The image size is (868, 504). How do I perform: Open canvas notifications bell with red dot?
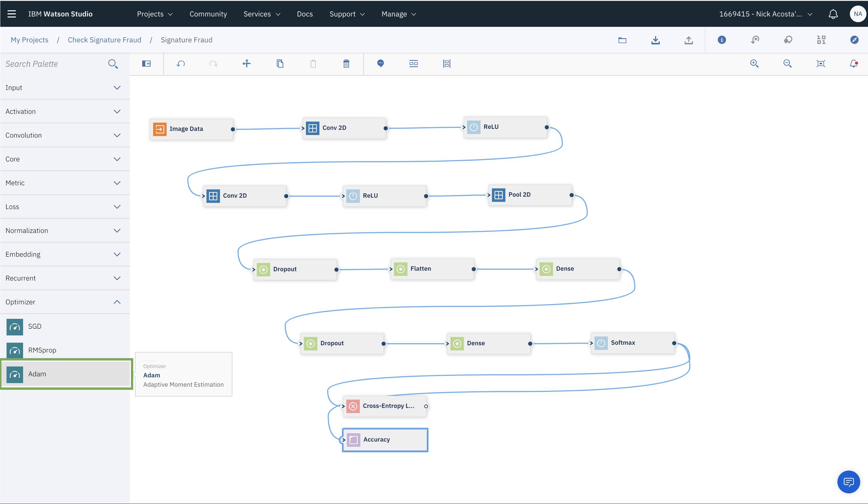pyautogui.click(x=854, y=63)
